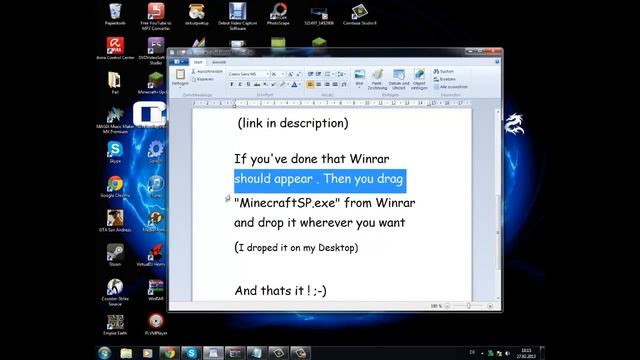Viewport: 640px width, 360px height.
Task: Insert a Paint drawing (Paint-Zeichnung)
Action: (x=377, y=79)
